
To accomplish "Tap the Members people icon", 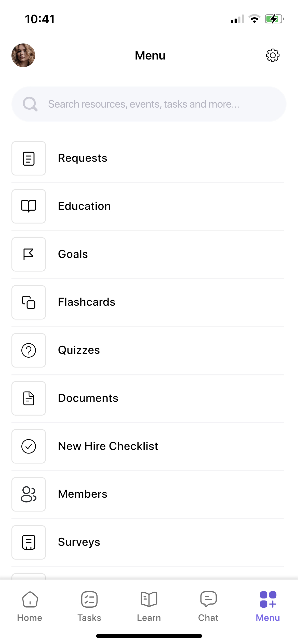I will click(29, 494).
